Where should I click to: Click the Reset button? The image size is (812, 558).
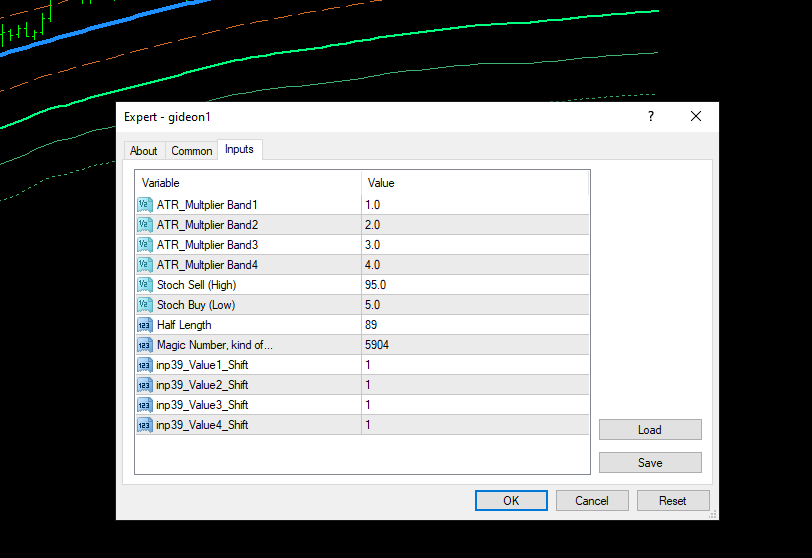click(x=673, y=501)
